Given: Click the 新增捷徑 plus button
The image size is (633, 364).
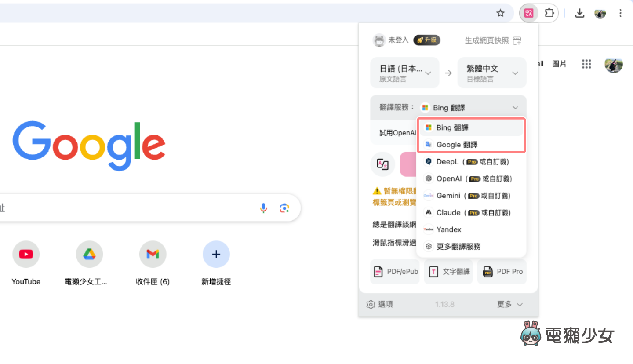Looking at the screenshot, I should pyautogui.click(x=216, y=254).
